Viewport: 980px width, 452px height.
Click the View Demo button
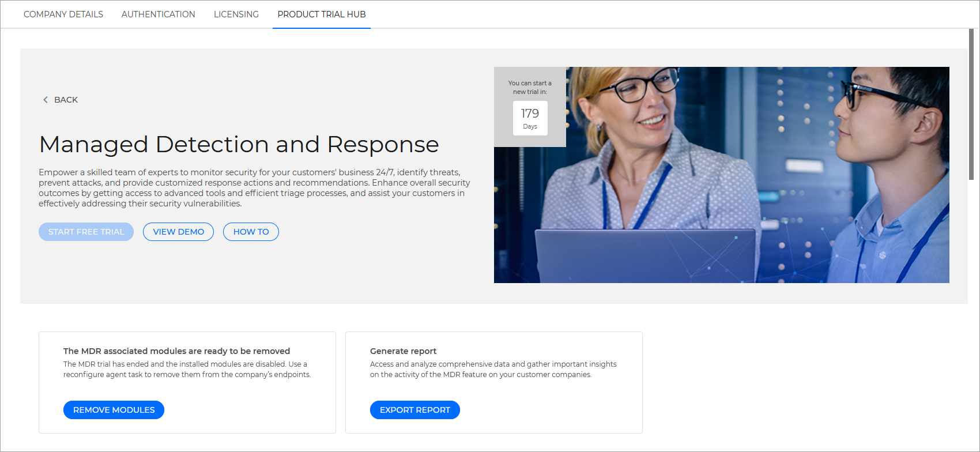178,232
